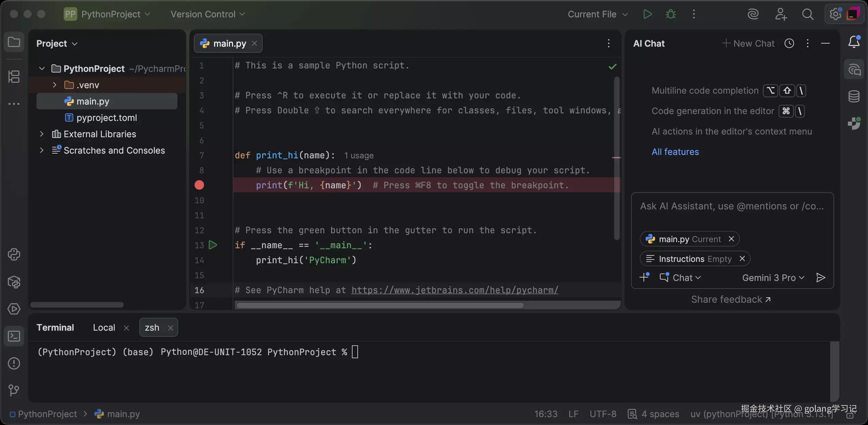Click the All features link
This screenshot has width=868, height=425.
tap(675, 152)
